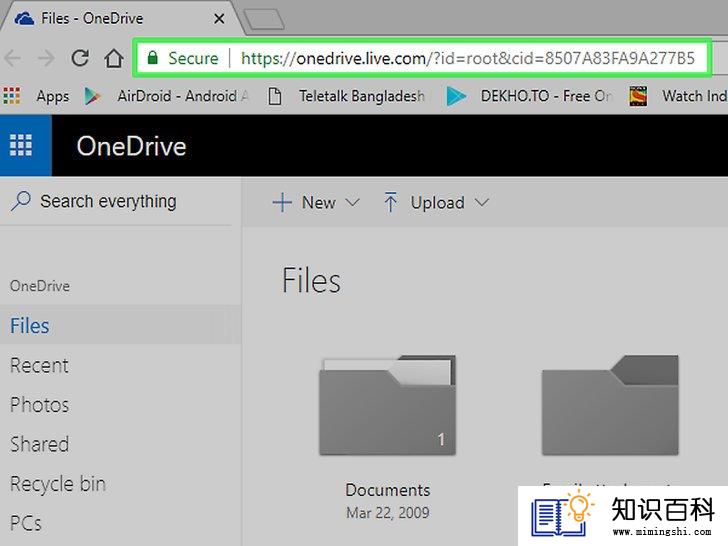Click the green Secure padlock icon
The image size is (728, 546).
tap(152, 58)
